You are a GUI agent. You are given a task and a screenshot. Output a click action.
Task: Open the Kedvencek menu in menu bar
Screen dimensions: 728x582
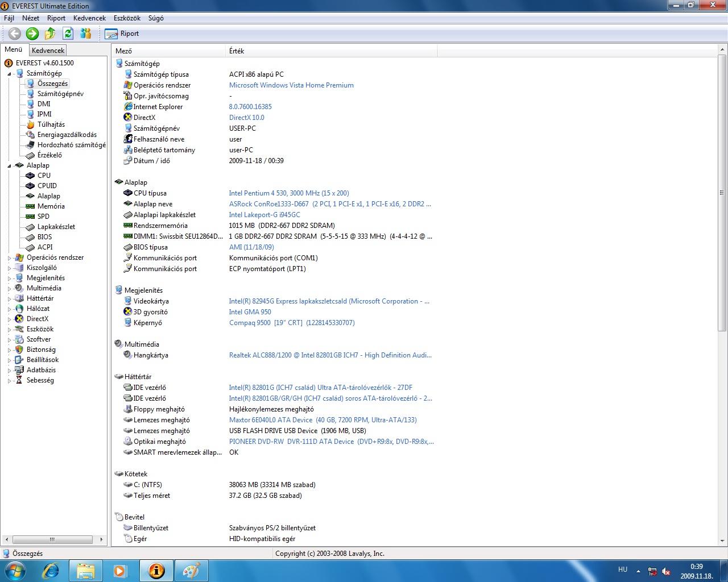coord(89,18)
